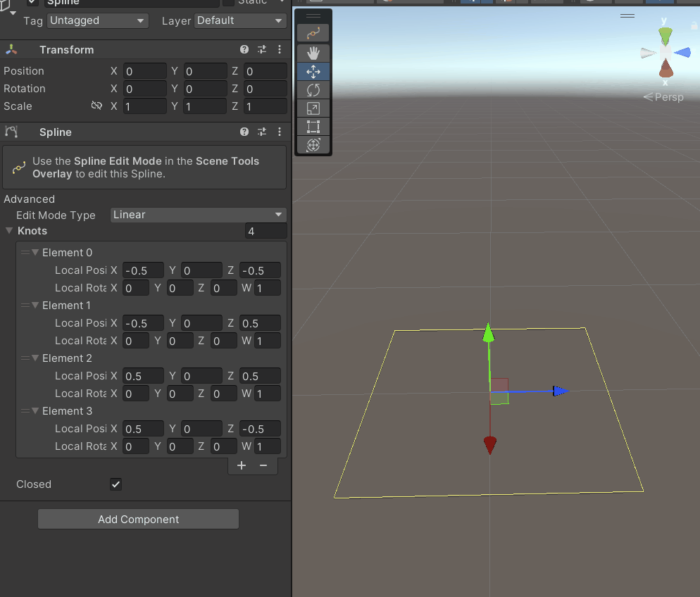Click the Transform Scale Z field
This screenshot has height=597, width=700.
click(x=265, y=106)
